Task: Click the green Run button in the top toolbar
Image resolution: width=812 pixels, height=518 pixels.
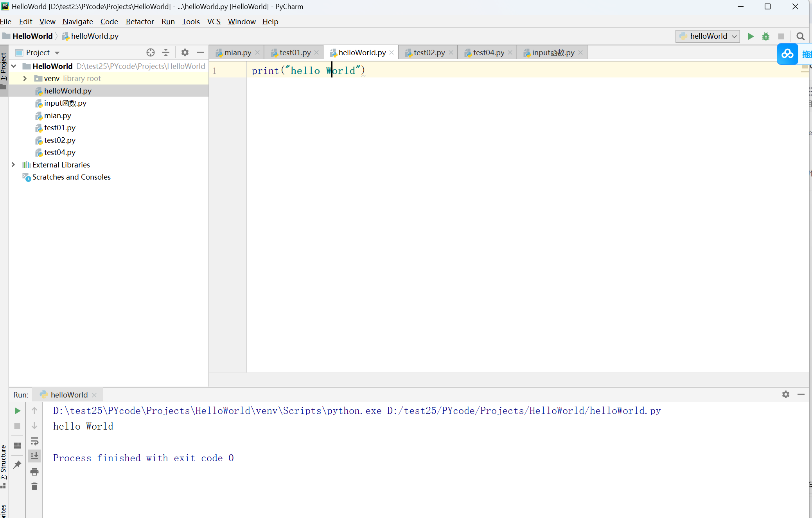Action: 751,36
